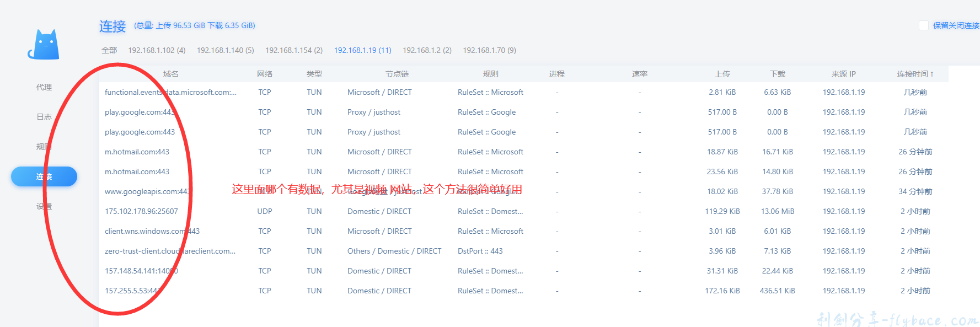980x327 pixels.
Task: Sort by 上传 column header
Action: (x=722, y=74)
